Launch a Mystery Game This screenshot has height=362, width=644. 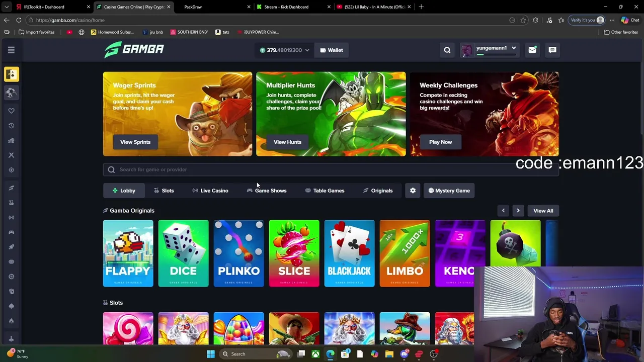449,191
